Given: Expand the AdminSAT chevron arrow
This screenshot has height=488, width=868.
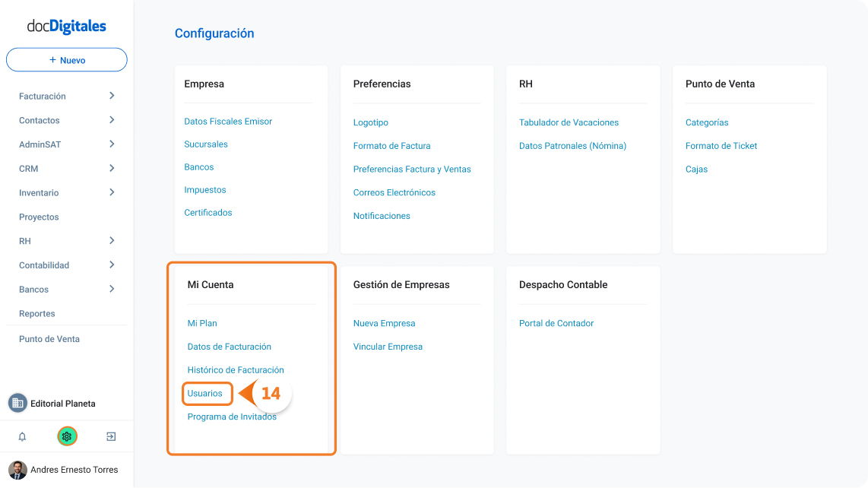Looking at the screenshot, I should pos(112,144).
